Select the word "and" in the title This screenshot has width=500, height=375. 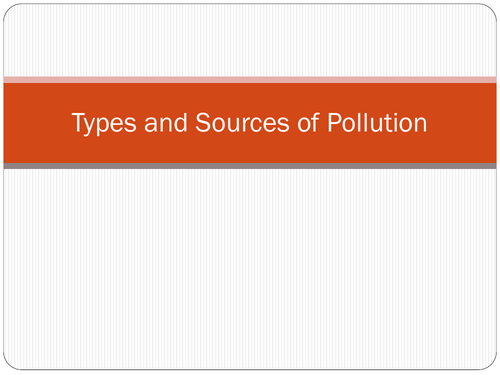[x=166, y=122]
